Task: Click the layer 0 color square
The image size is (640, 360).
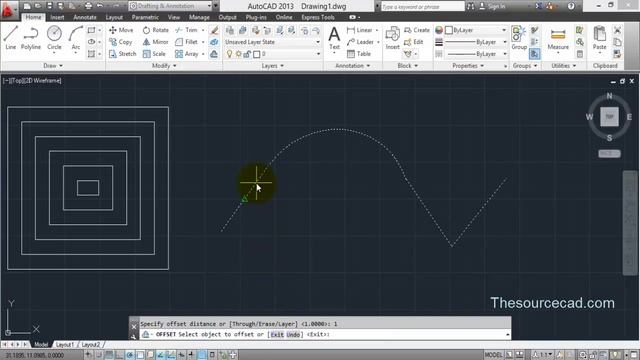Action: (x=257, y=54)
